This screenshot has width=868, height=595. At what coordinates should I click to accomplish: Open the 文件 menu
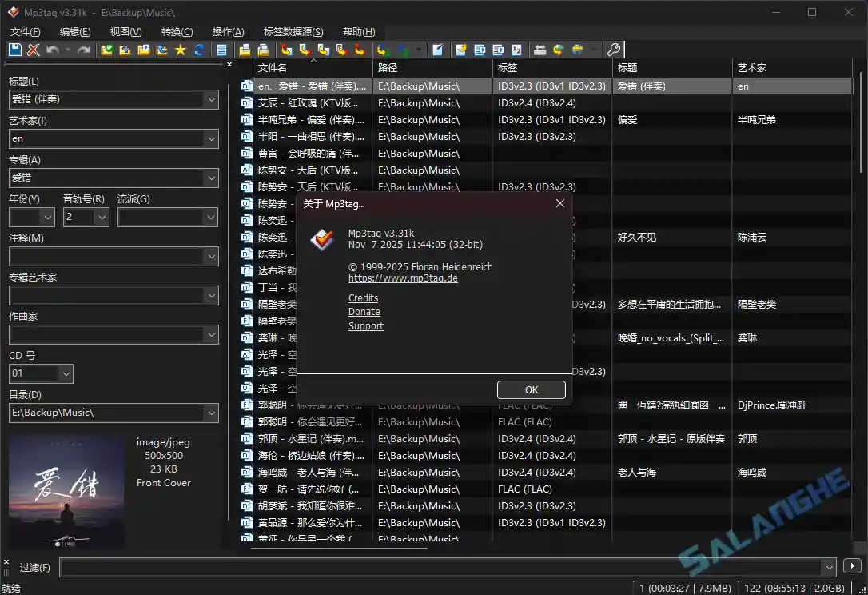[x=25, y=32]
